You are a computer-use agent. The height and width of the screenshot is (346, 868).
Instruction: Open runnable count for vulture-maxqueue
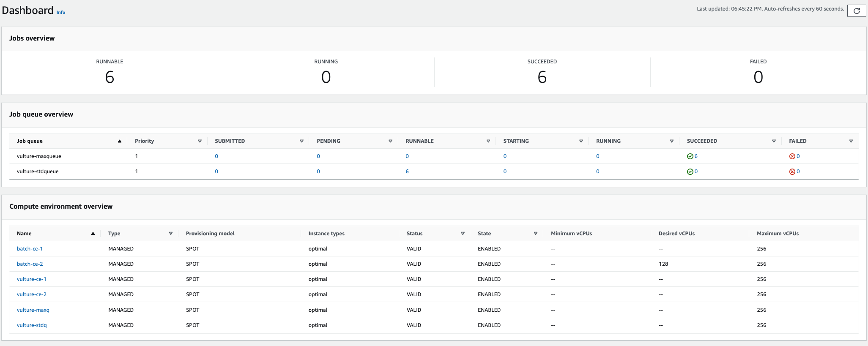pyautogui.click(x=407, y=156)
